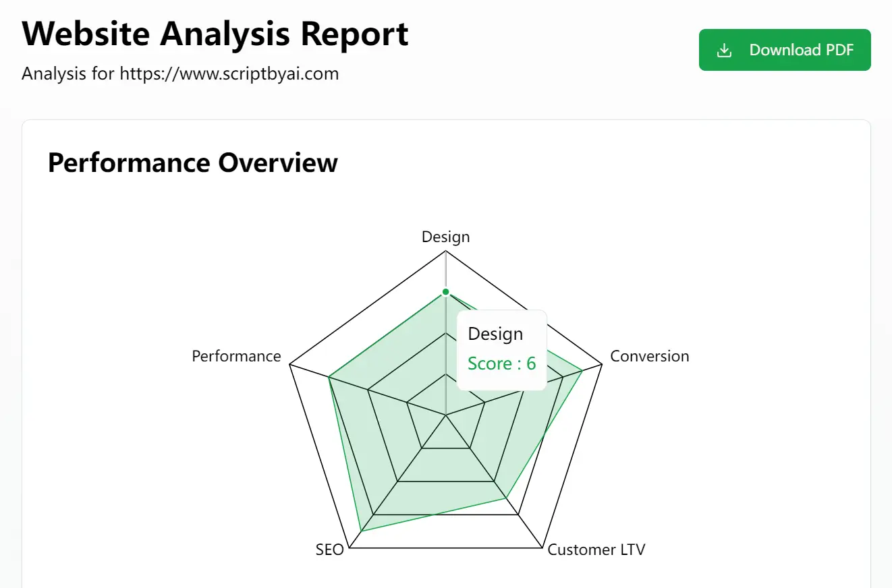Click the Design score tooltip

pos(501,349)
